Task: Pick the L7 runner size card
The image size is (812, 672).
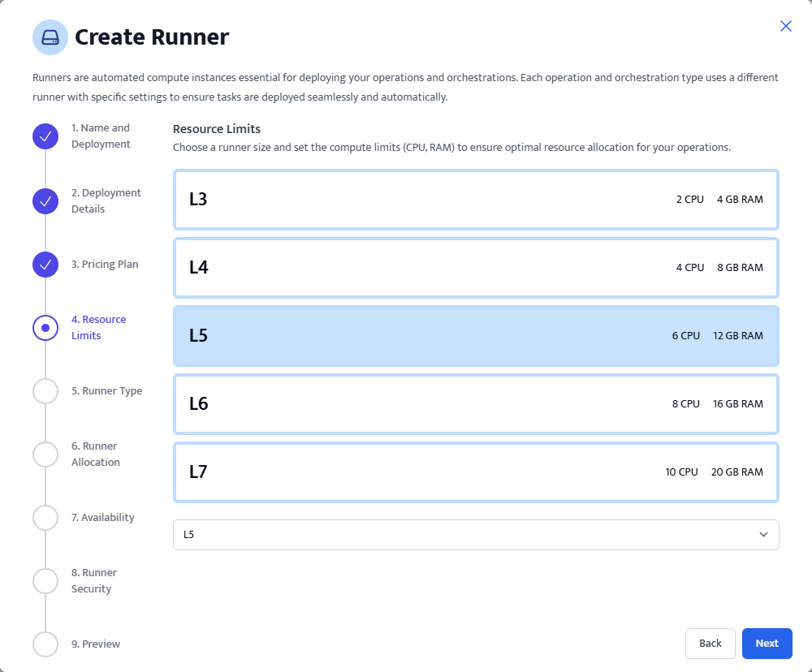Action: coord(475,472)
